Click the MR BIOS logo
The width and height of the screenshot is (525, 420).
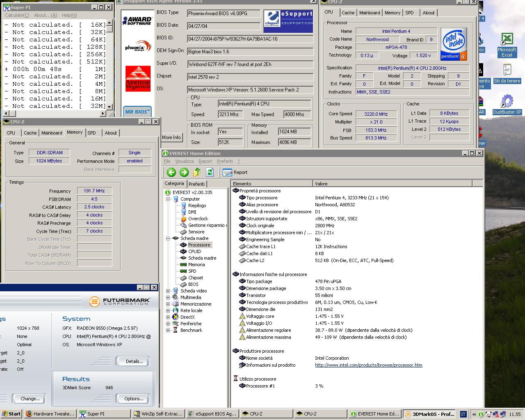[x=138, y=111]
